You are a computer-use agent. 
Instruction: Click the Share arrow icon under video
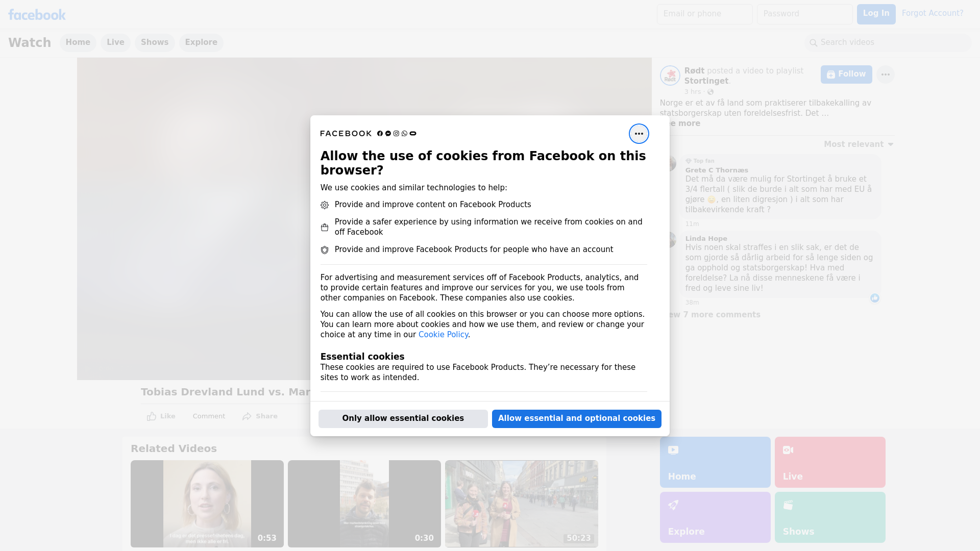click(247, 416)
